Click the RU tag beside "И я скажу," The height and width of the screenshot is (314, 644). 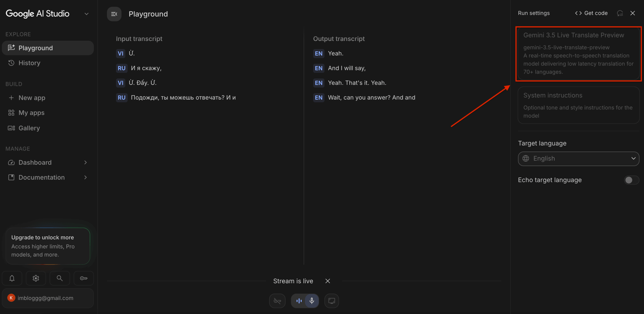click(x=122, y=68)
